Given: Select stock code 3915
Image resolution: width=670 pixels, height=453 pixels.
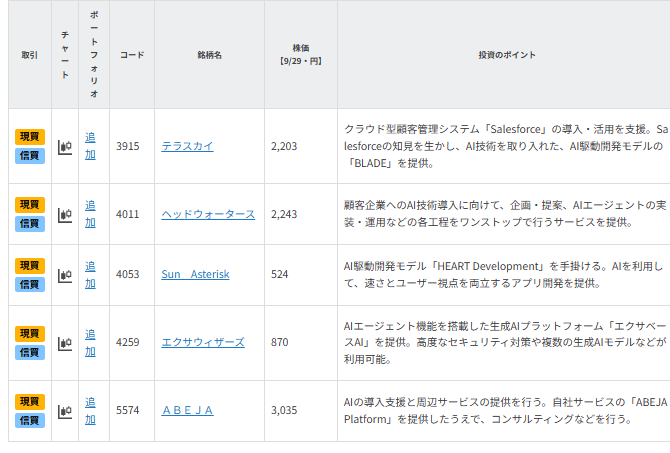Looking at the screenshot, I should (128, 146).
